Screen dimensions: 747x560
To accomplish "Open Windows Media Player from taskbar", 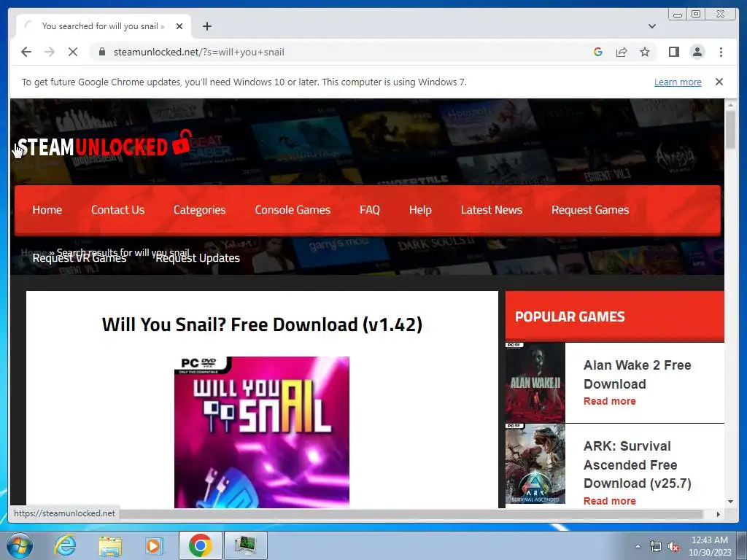I will click(155, 545).
